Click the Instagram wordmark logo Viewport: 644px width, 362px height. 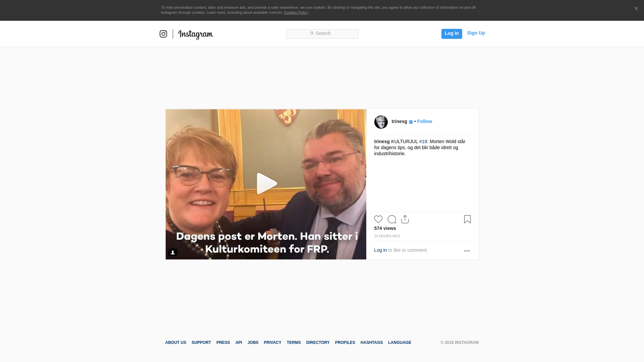[196, 34]
